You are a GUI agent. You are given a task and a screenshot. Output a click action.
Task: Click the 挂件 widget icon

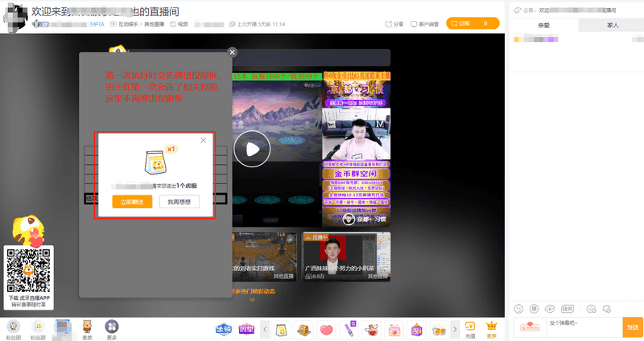[568, 309]
